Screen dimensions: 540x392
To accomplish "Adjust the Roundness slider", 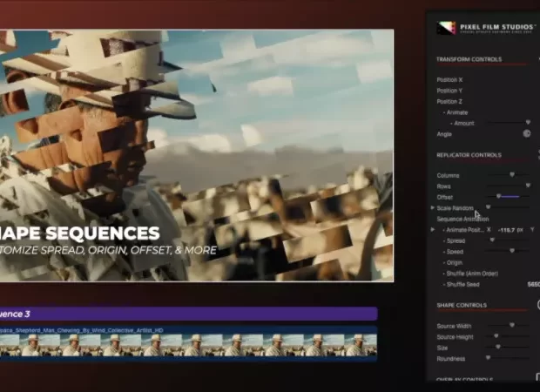I will pyautogui.click(x=488, y=358).
